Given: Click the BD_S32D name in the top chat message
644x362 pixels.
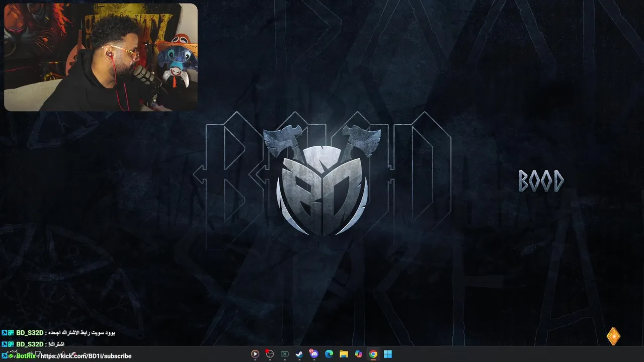Looking at the screenshot, I should [x=30, y=333].
